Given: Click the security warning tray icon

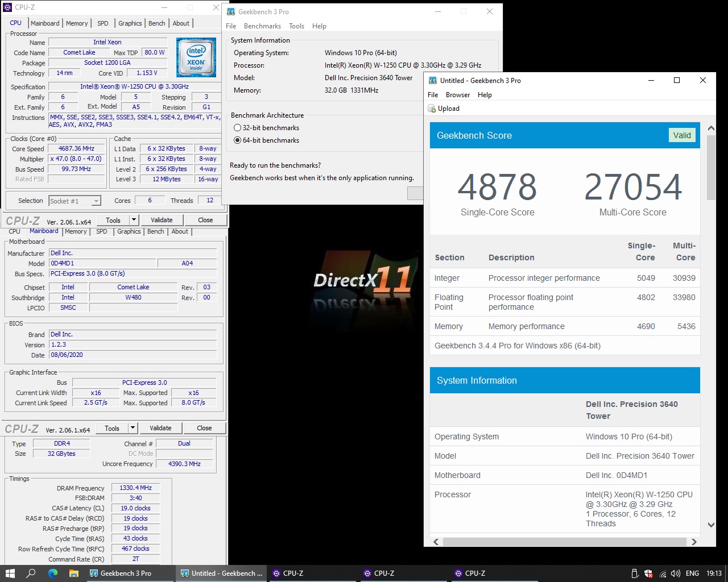Looking at the screenshot, I should [x=649, y=573].
